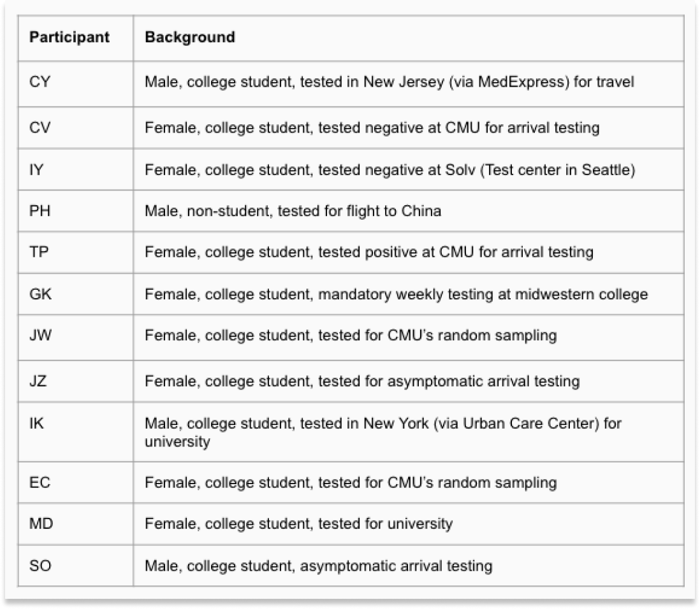The height and width of the screenshot is (609, 700).
Task: Select participant cell TP
Action: tap(39, 252)
